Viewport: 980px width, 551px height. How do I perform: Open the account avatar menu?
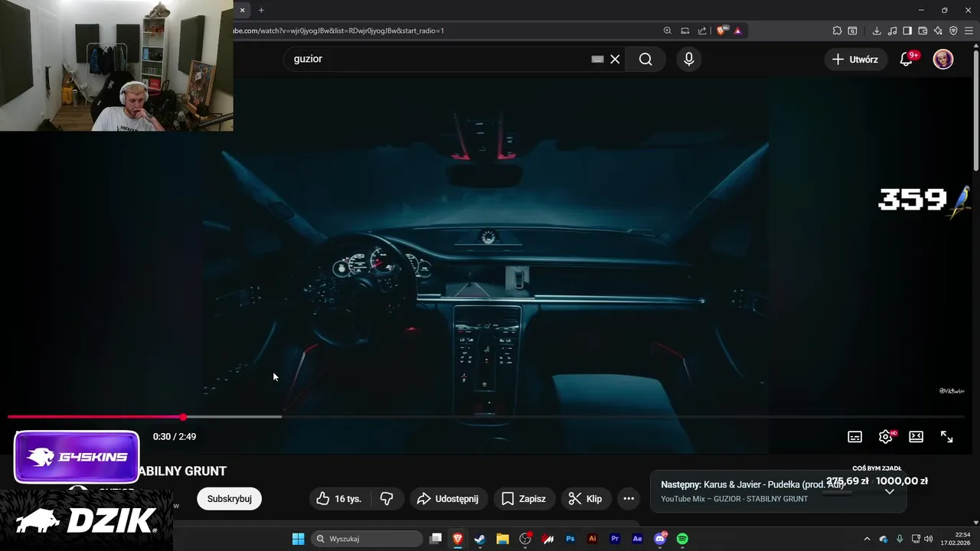943,59
